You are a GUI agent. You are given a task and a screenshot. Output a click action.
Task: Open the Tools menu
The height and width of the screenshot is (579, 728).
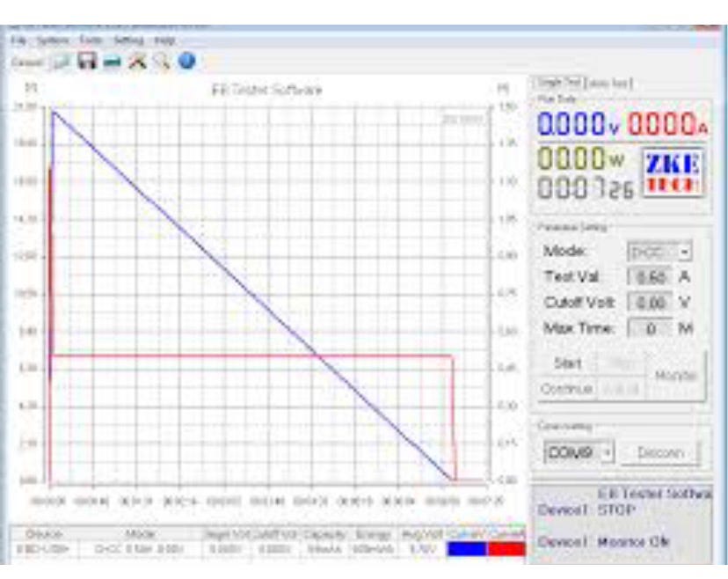tap(91, 40)
